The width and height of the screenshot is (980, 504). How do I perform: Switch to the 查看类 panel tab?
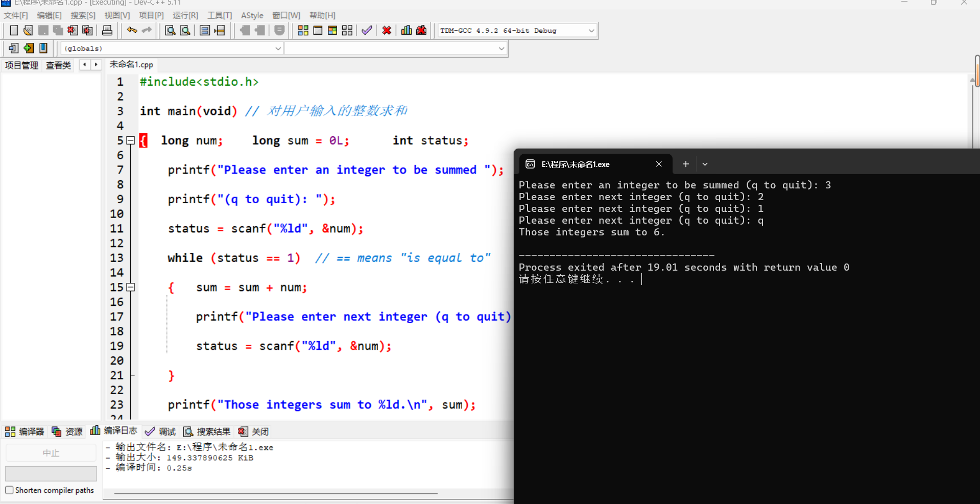(58, 65)
